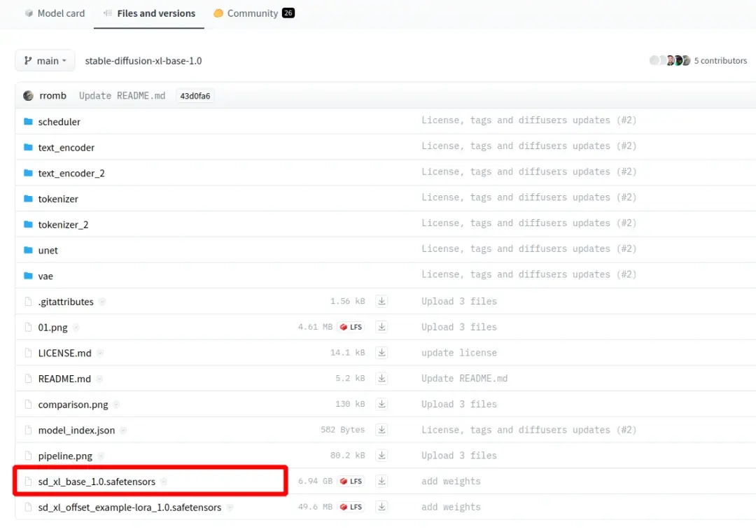Switch to the Model card tab
Image resolution: width=756 pixels, height=532 pixels.
pyautogui.click(x=55, y=13)
